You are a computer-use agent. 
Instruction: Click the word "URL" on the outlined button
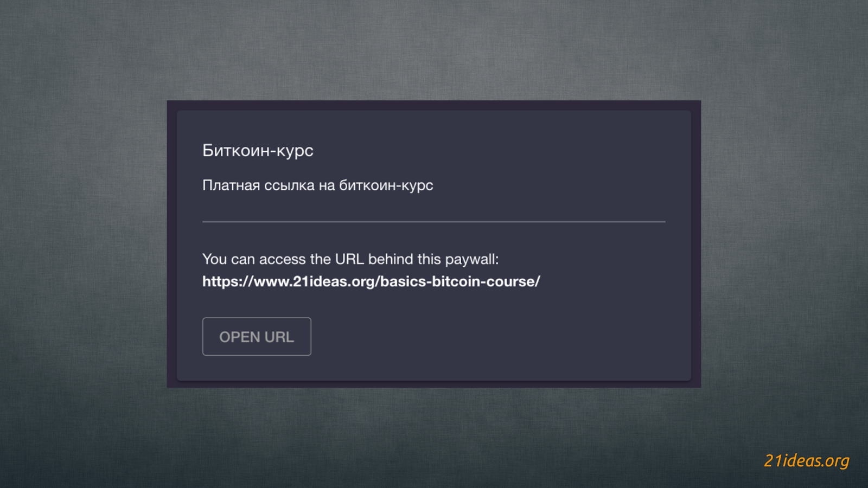279,337
